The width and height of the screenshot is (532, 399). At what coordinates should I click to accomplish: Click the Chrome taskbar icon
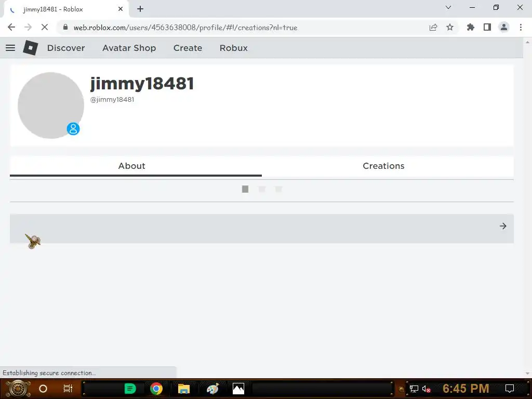click(x=156, y=389)
